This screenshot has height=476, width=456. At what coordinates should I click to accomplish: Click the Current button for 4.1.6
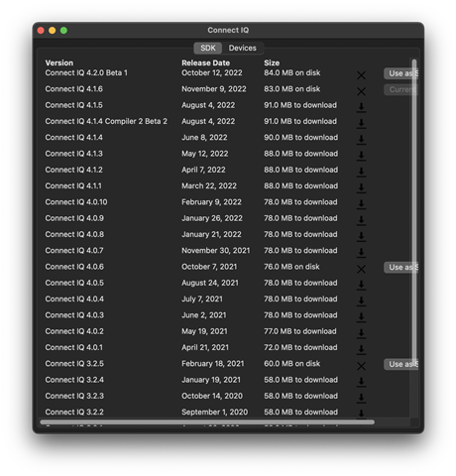400,90
